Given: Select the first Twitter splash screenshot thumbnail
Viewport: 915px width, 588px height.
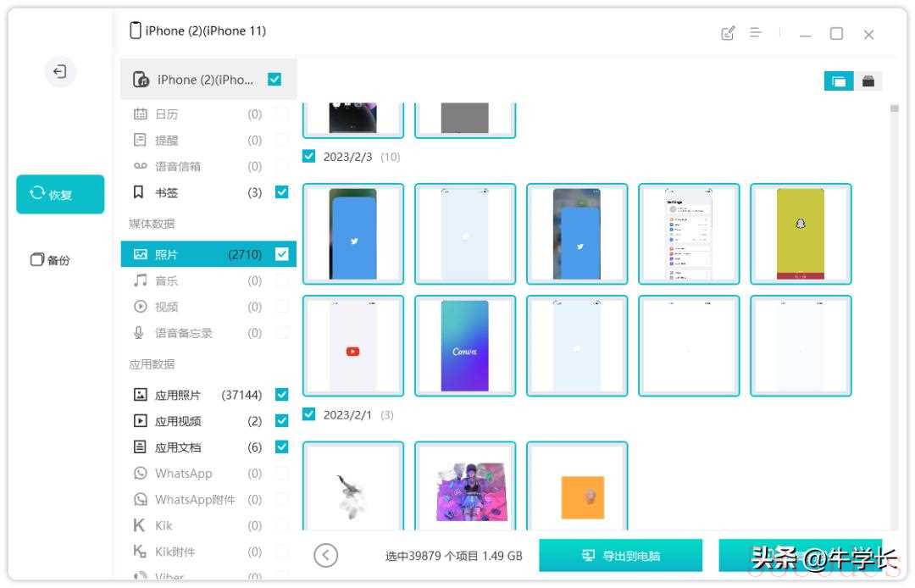Looking at the screenshot, I should (x=353, y=234).
